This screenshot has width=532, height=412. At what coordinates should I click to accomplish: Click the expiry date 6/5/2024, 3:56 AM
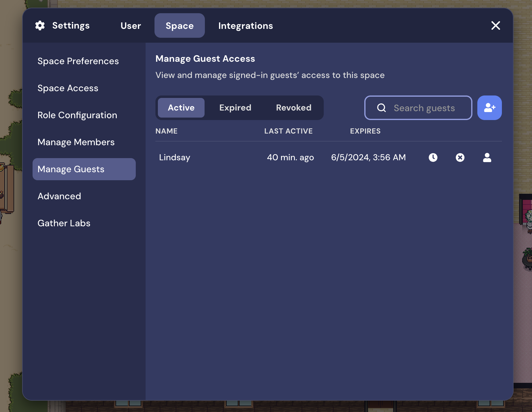(368, 157)
